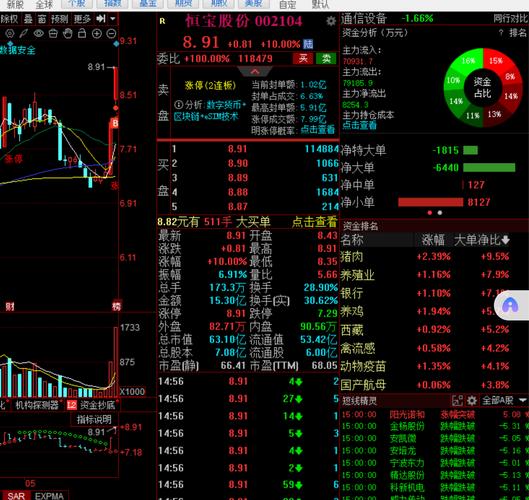Click the red B marker on chart
This screenshot has width=529, height=500.
pyautogui.click(x=115, y=123)
